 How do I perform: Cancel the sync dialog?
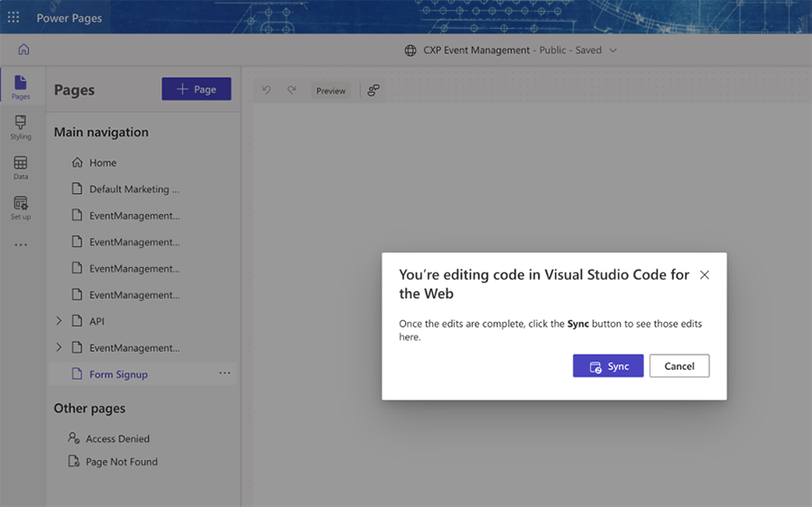(x=679, y=366)
